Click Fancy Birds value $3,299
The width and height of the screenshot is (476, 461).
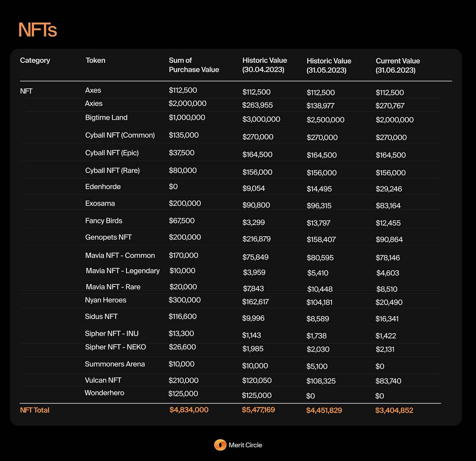point(253,222)
